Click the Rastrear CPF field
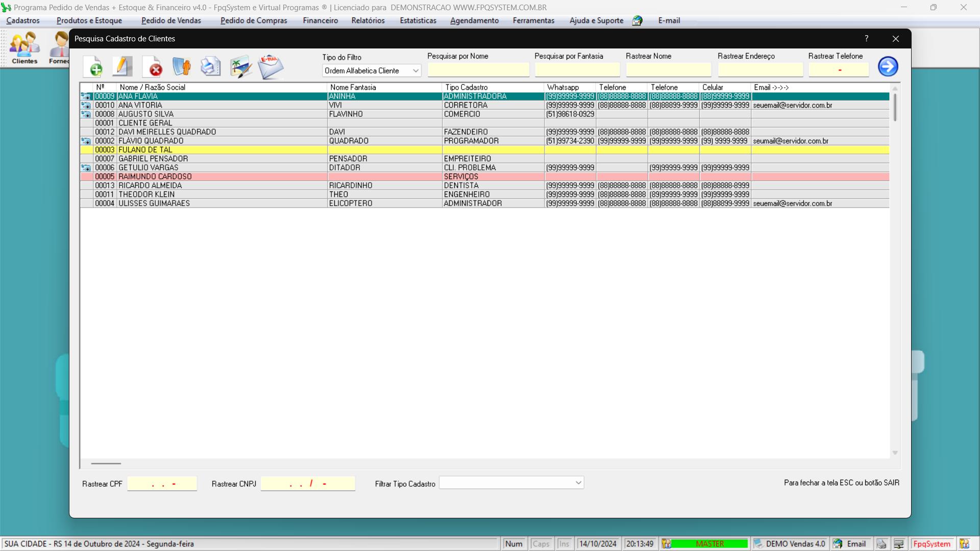The image size is (980, 551). click(x=162, y=484)
